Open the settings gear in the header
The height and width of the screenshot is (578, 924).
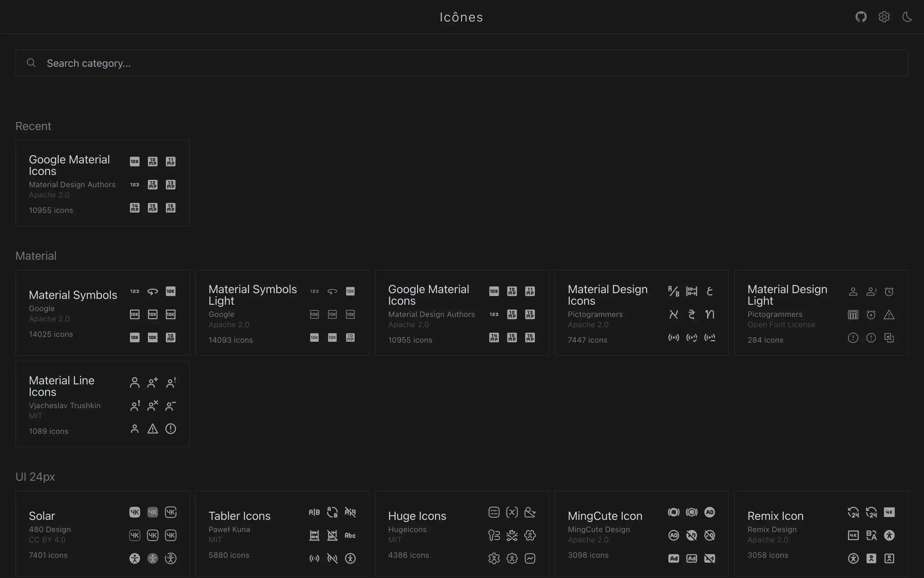coord(884,17)
